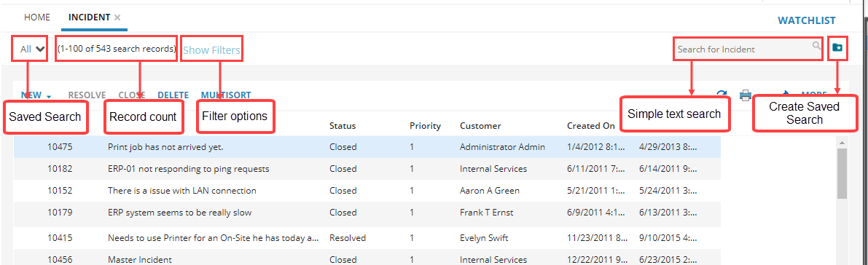The width and height of the screenshot is (868, 265).
Task: Expand the NEW dropdown arrow
Action: [x=49, y=96]
